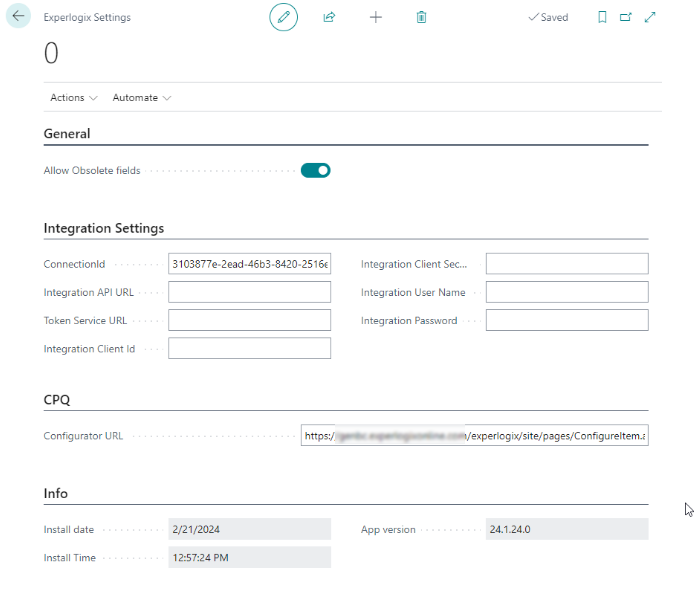The image size is (695, 589).
Task: Collapse the General section heading
Action: point(67,133)
